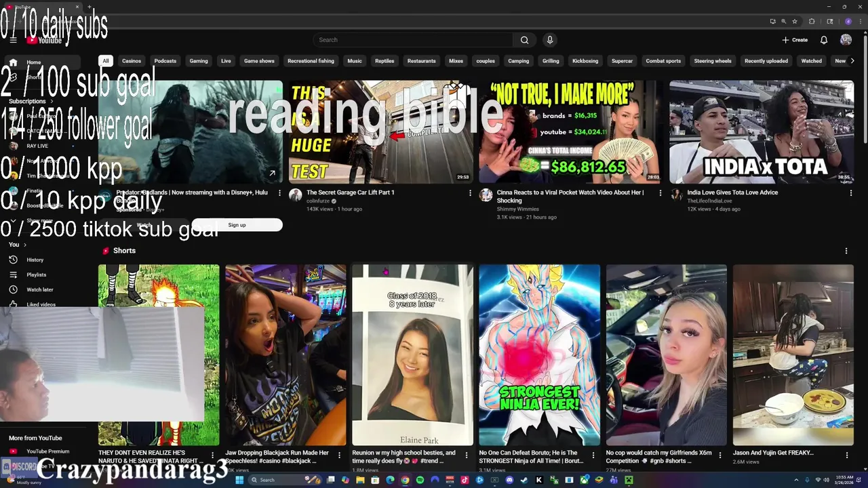
Task: Open options for Jason And Yujin short
Action: tap(846, 455)
